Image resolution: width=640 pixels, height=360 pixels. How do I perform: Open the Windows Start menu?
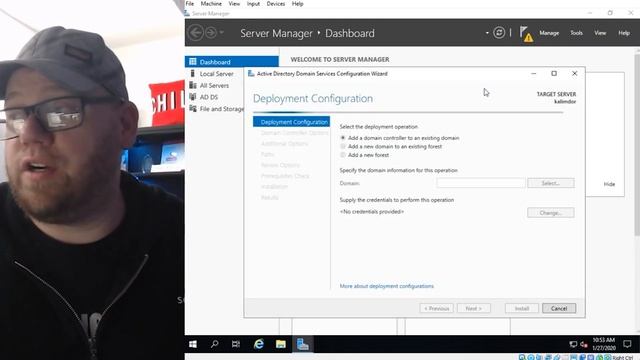pyautogui.click(x=193, y=344)
